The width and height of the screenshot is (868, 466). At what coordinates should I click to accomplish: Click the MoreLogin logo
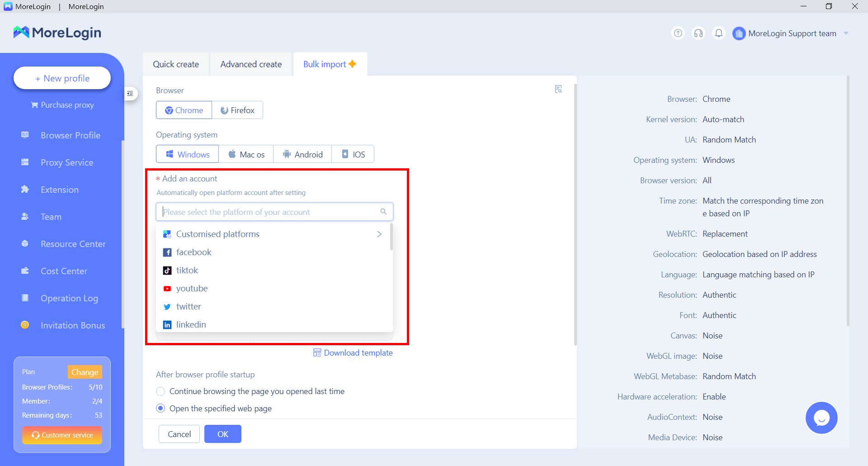pos(57,33)
